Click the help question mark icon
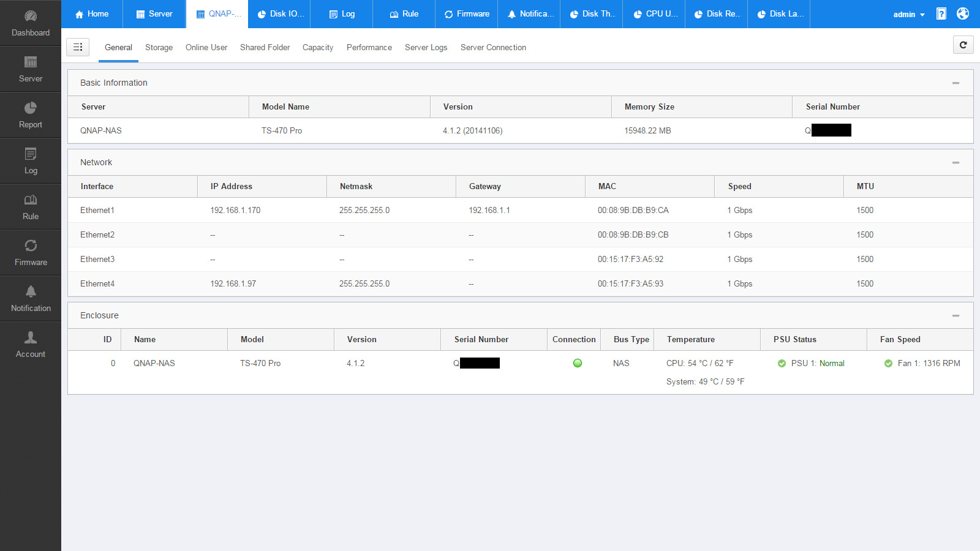Screen dimensions: 980x551 [x=941, y=13]
